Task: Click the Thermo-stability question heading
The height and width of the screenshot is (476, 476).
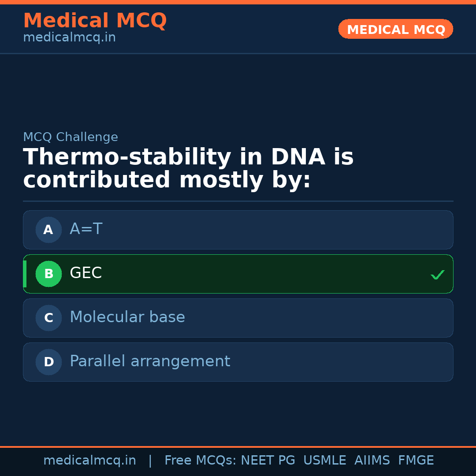Action: (188, 169)
